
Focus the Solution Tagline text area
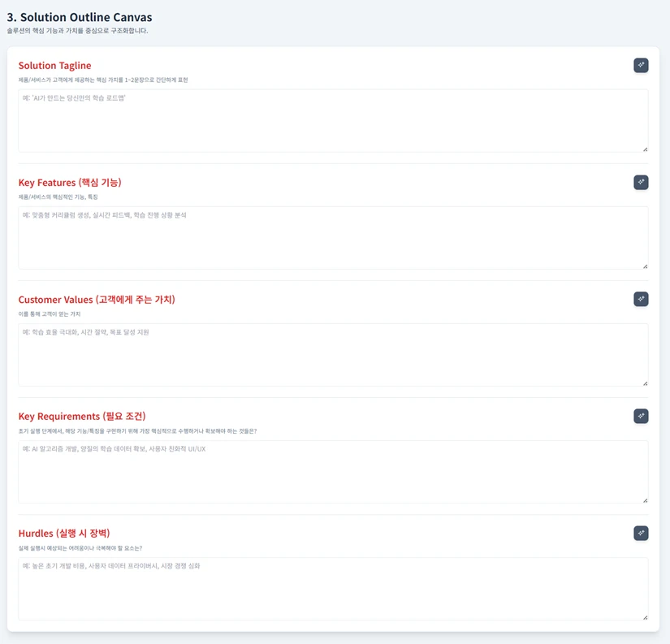point(333,120)
